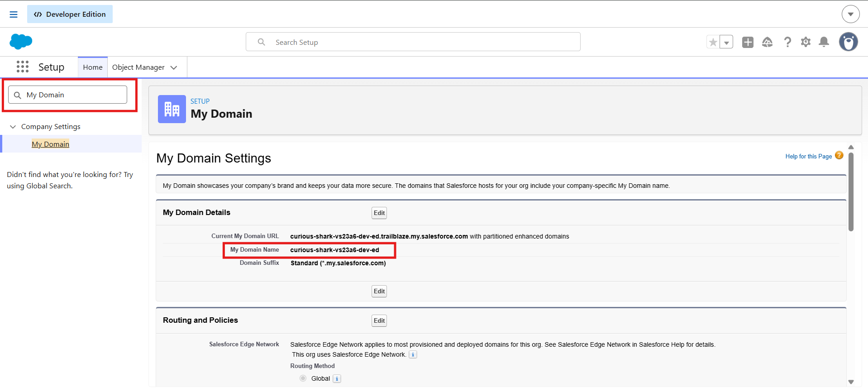868x392 pixels.
Task: Click the orange help question icon
Action: tap(839, 155)
